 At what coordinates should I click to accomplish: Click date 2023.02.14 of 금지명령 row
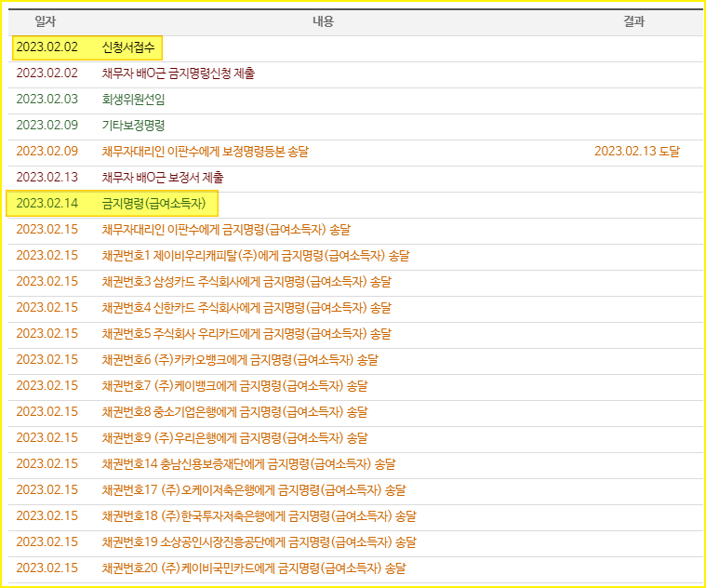pyautogui.click(x=47, y=204)
